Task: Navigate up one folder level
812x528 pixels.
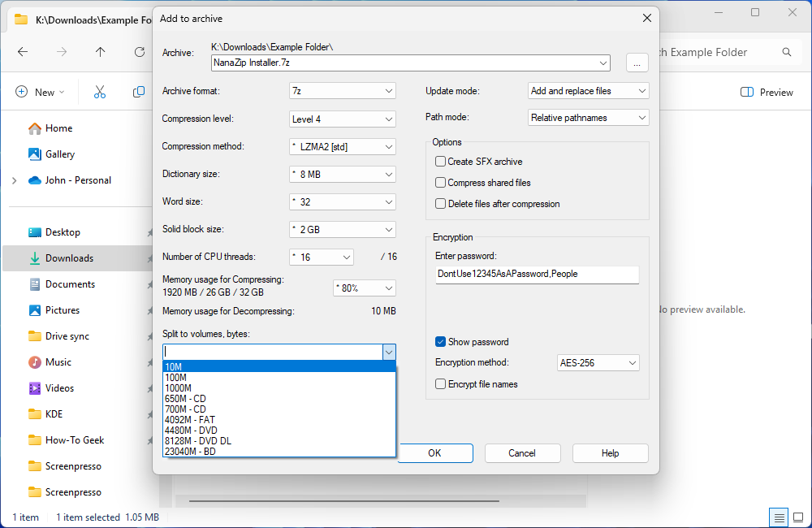Action: 100,51
